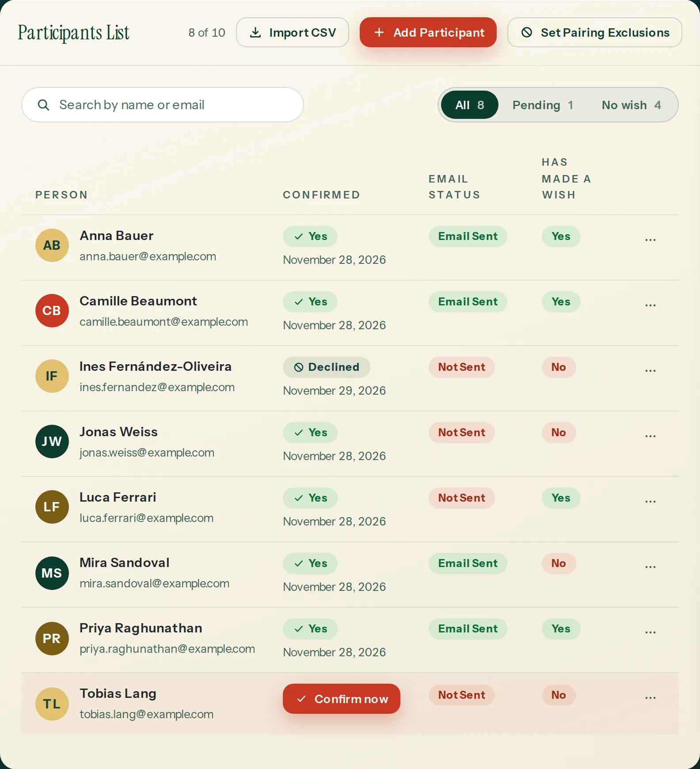Click the LF avatar for Luca Ferrari
This screenshot has height=769, width=700.
pos(52,507)
